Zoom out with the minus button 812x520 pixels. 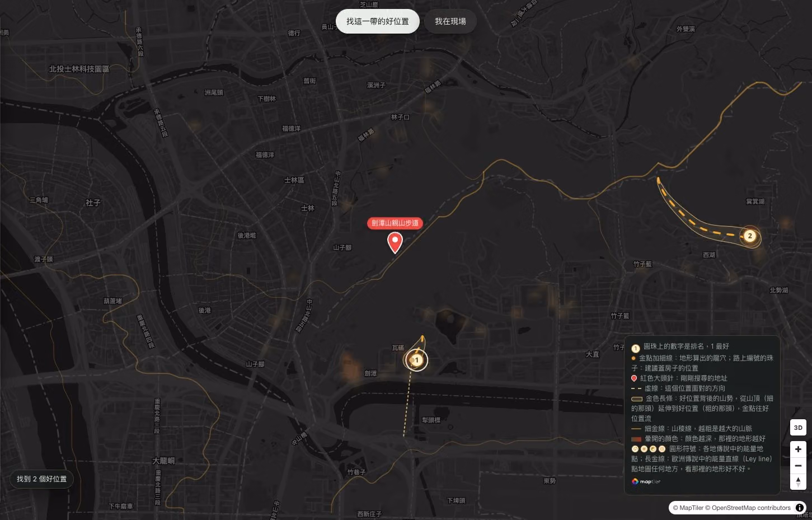click(798, 466)
